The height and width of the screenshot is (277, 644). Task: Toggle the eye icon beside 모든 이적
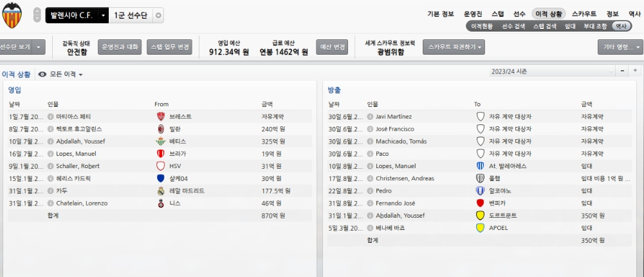42,74
